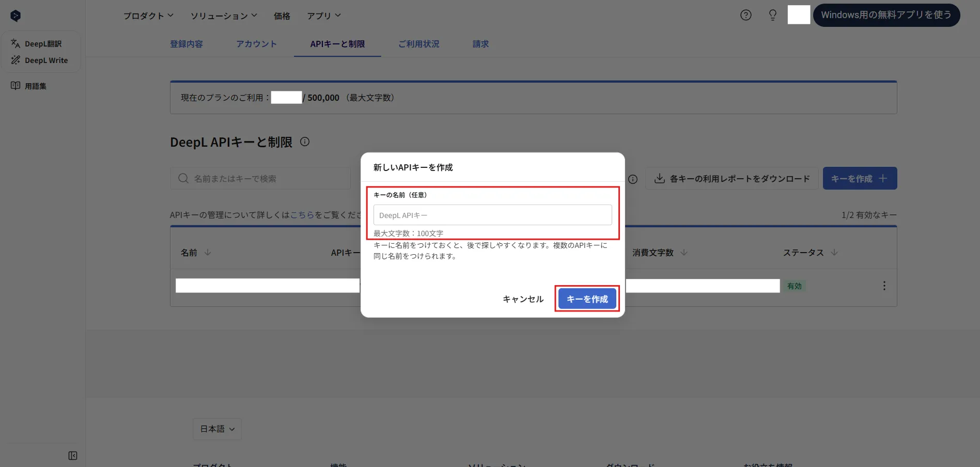This screenshot has height=467, width=980.
Task: Click the 新しいAPIキーを作成 dialog title
Action: [x=413, y=167]
